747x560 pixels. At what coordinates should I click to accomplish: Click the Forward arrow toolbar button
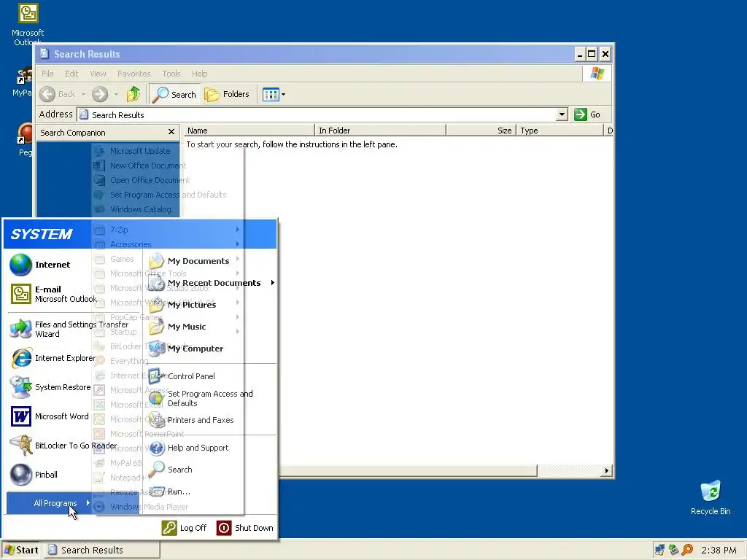[100, 94]
